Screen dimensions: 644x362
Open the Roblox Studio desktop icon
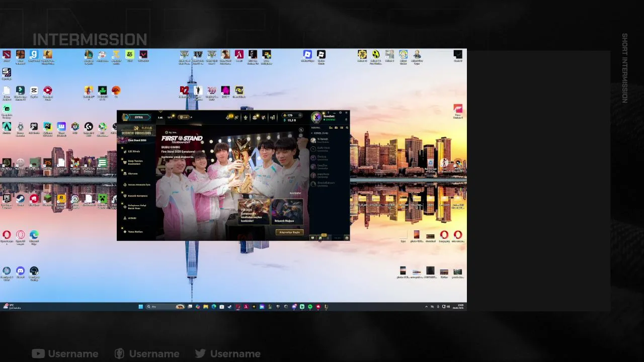(x=321, y=54)
